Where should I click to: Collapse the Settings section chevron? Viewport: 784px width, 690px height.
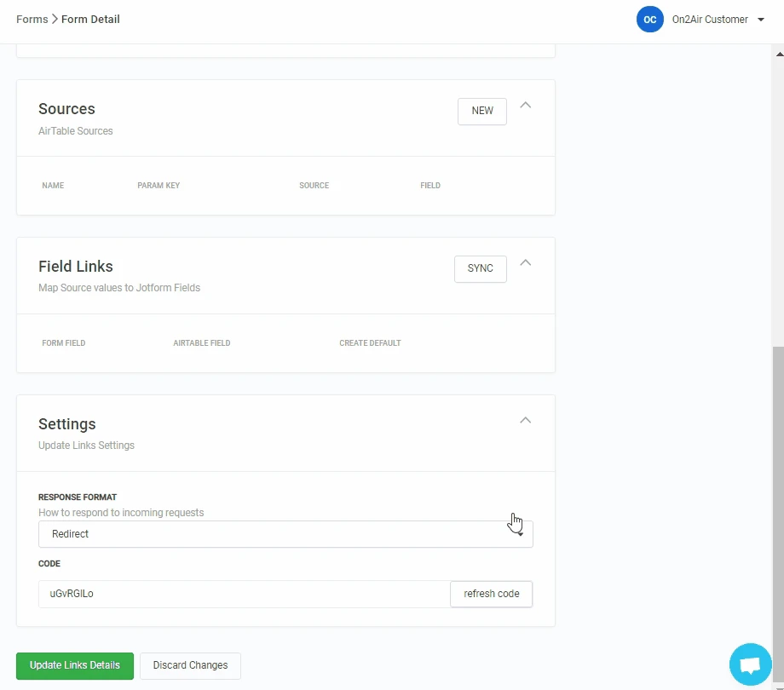coord(526,420)
